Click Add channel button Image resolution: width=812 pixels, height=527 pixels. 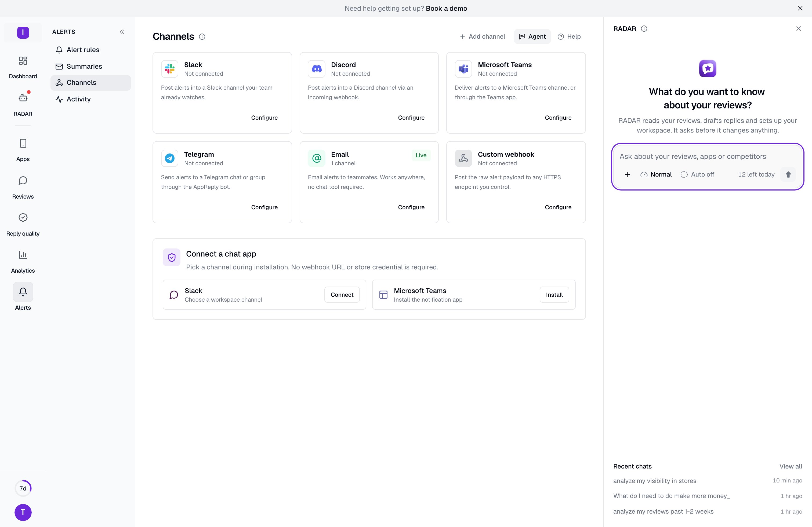[x=482, y=36]
